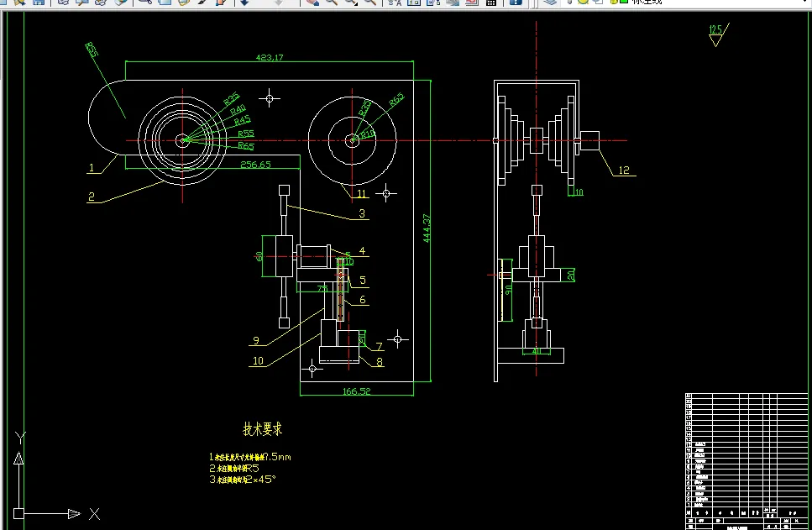
Task: Select part callout number 7
Action: tap(379, 346)
